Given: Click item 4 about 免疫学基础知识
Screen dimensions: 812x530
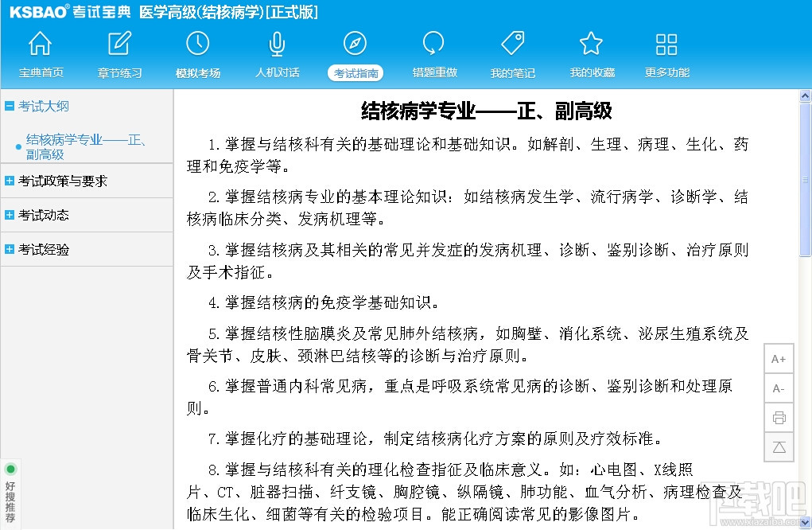Looking at the screenshot, I should 324,302.
